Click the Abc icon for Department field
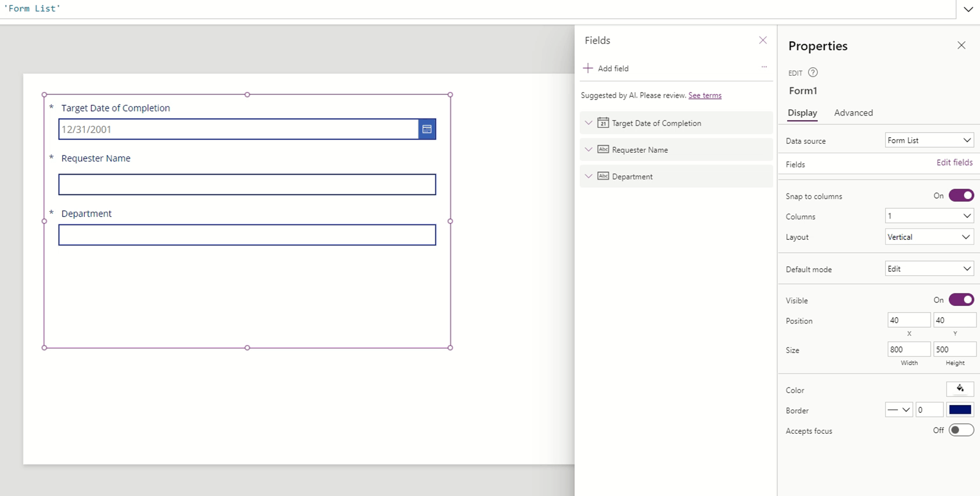The height and width of the screenshot is (496, 980). pos(603,176)
